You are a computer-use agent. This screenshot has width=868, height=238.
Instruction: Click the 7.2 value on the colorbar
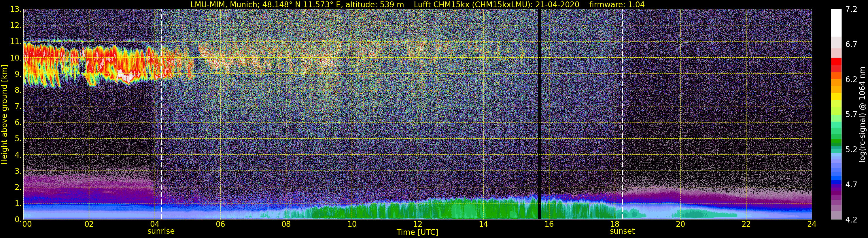[851, 10]
